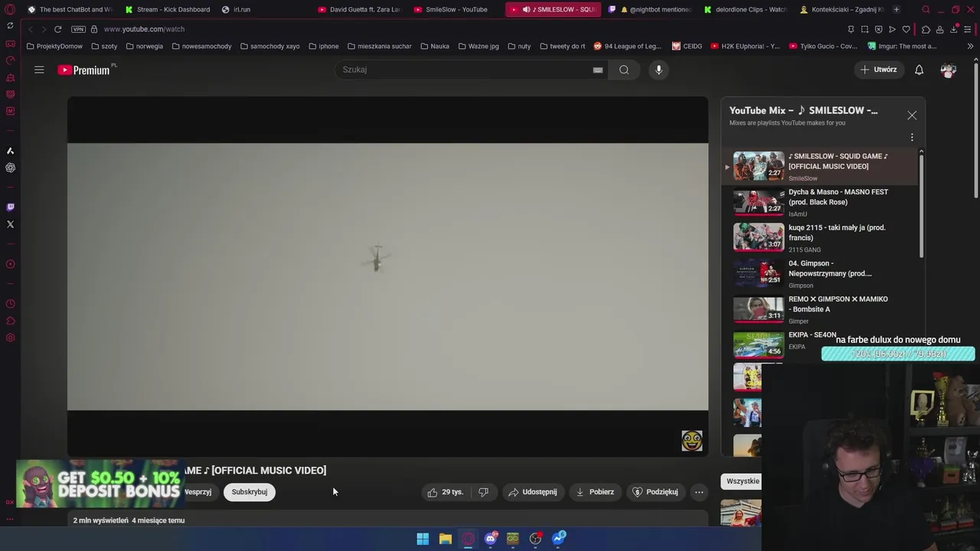This screenshot has height=551, width=980.
Task: Open the snapshot capture icon in toolbar
Action: pyautogui.click(x=864, y=29)
